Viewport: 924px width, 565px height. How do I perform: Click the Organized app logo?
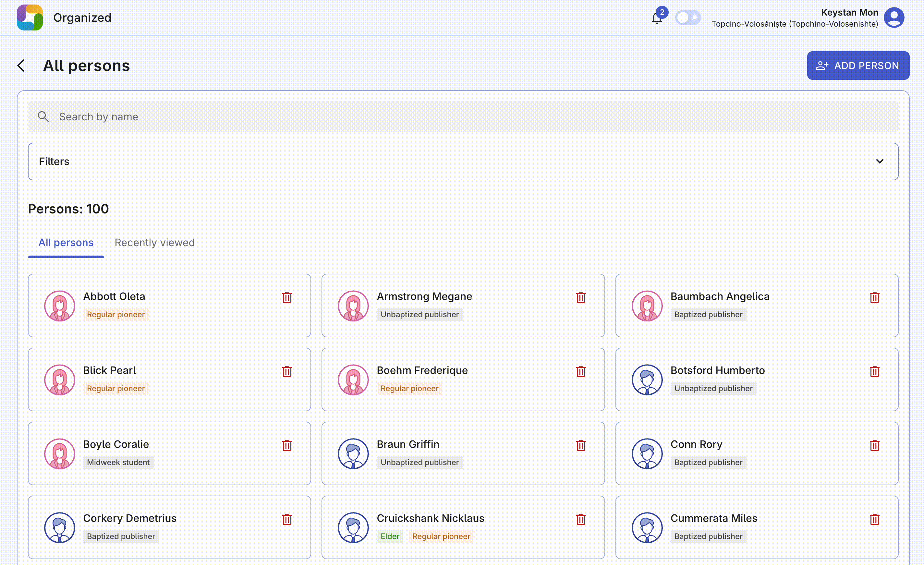pos(30,17)
